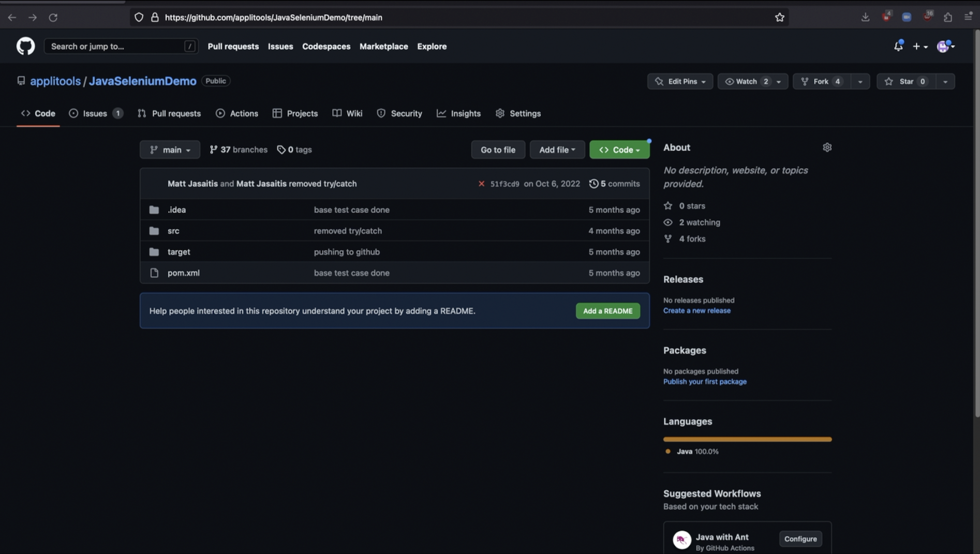Switch to the Wiki tab
The height and width of the screenshot is (554, 980).
(347, 113)
